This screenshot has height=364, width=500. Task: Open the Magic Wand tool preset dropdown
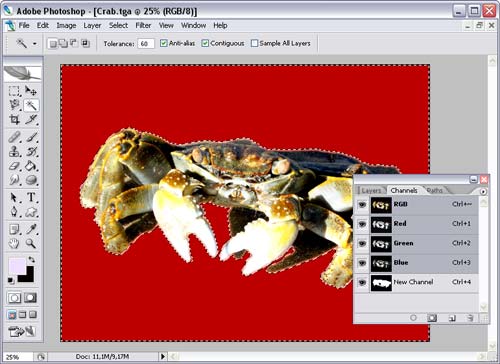point(34,44)
